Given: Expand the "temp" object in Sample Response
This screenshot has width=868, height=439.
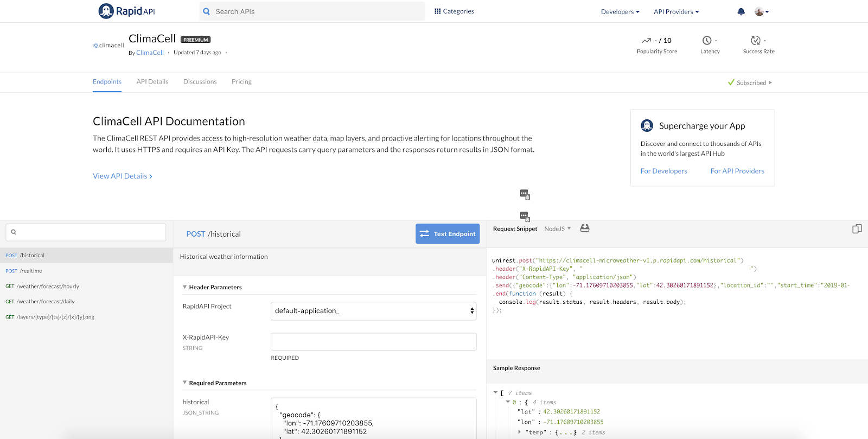Looking at the screenshot, I should (519, 432).
